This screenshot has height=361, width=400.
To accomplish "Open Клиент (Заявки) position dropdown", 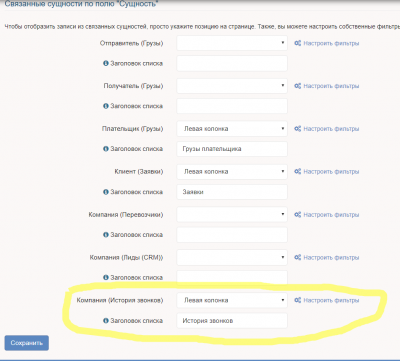I will [232, 172].
